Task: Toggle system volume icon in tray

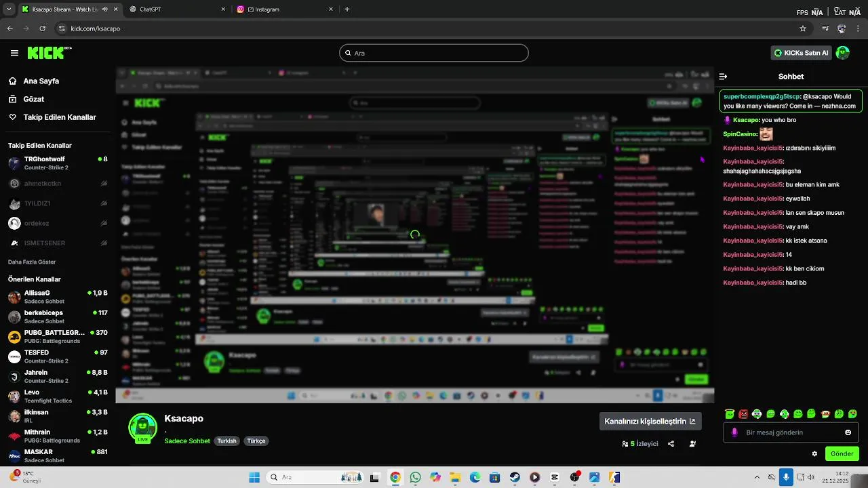Action: (811, 477)
